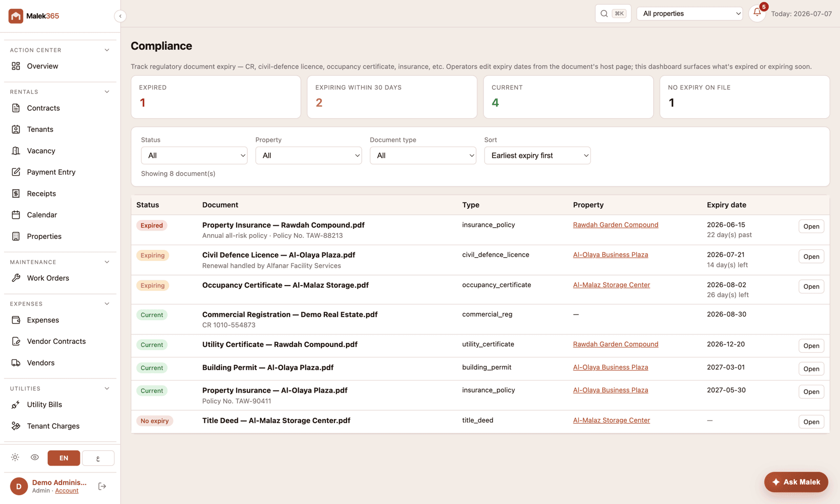Navigate to Tenants
Viewport: 840px width, 504px height.
pyautogui.click(x=60, y=129)
